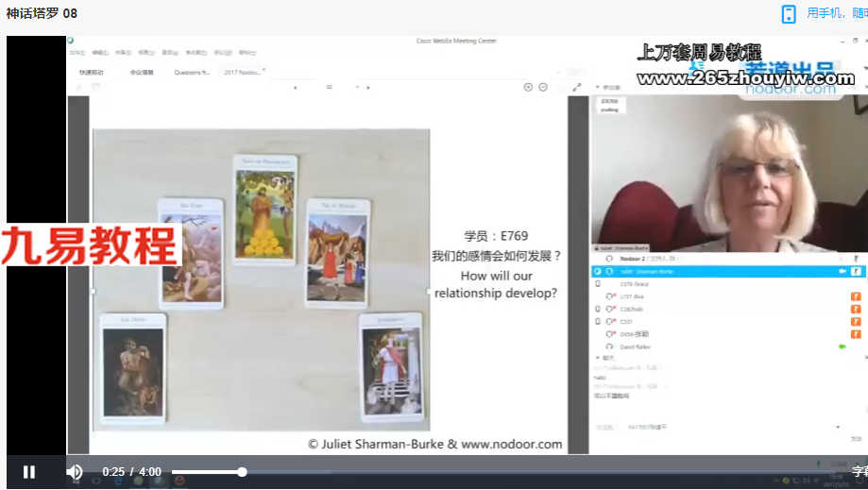Click the mobile phone icon in the header
The width and height of the screenshot is (868, 490).
point(789,14)
